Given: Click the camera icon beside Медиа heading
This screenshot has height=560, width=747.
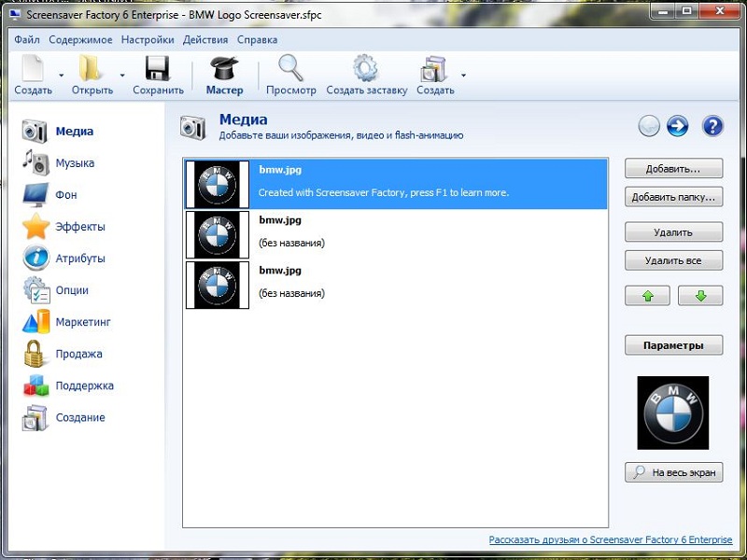Looking at the screenshot, I should coord(193,128).
